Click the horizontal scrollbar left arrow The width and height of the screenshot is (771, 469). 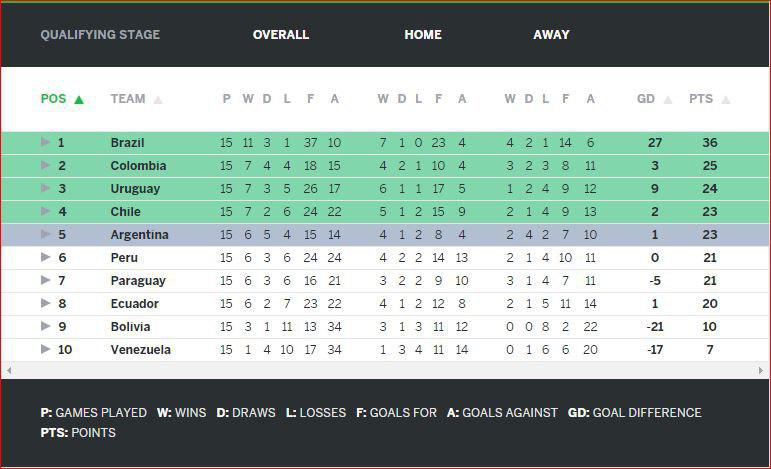point(9,370)
